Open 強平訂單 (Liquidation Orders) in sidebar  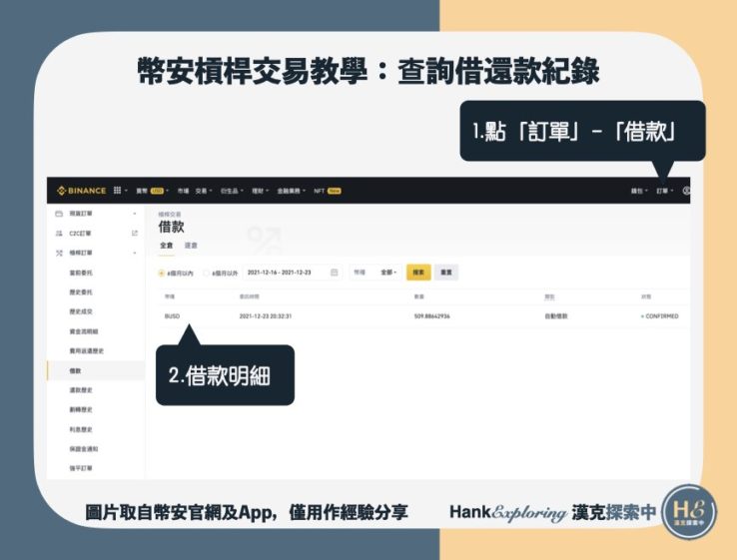point(81,468)
